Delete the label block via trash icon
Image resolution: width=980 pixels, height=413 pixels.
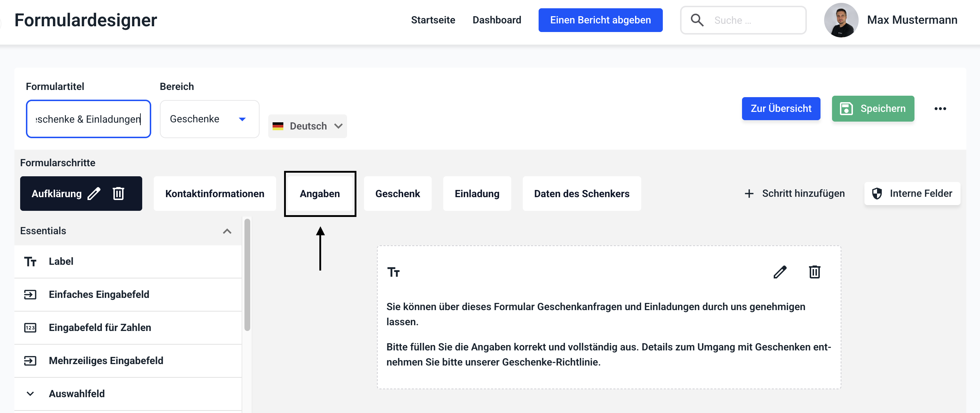814,272
